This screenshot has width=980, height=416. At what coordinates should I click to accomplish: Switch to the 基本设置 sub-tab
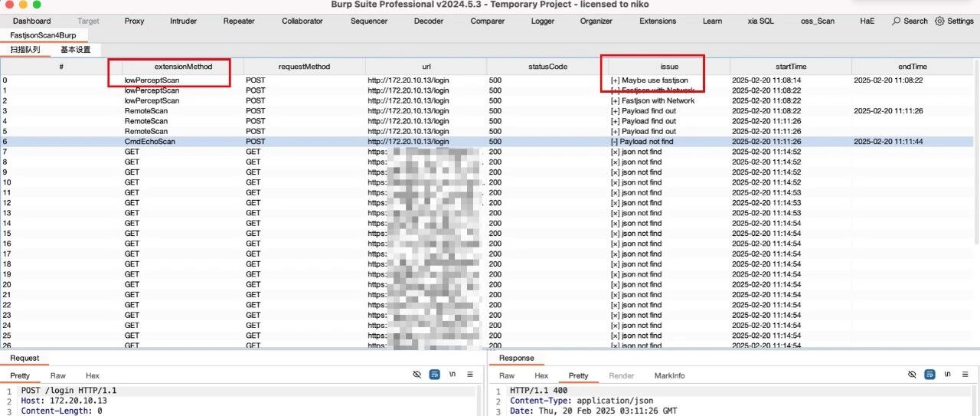[75, 50]
